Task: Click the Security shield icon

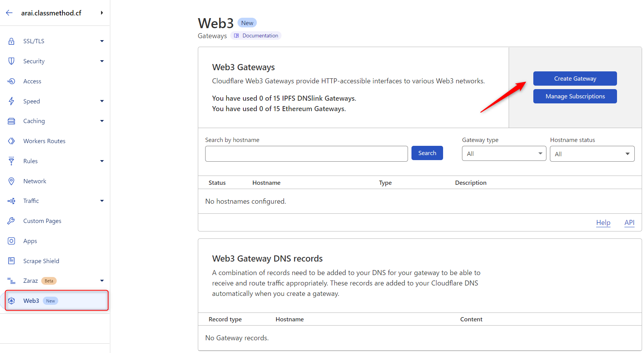Action: click(12, 61)
